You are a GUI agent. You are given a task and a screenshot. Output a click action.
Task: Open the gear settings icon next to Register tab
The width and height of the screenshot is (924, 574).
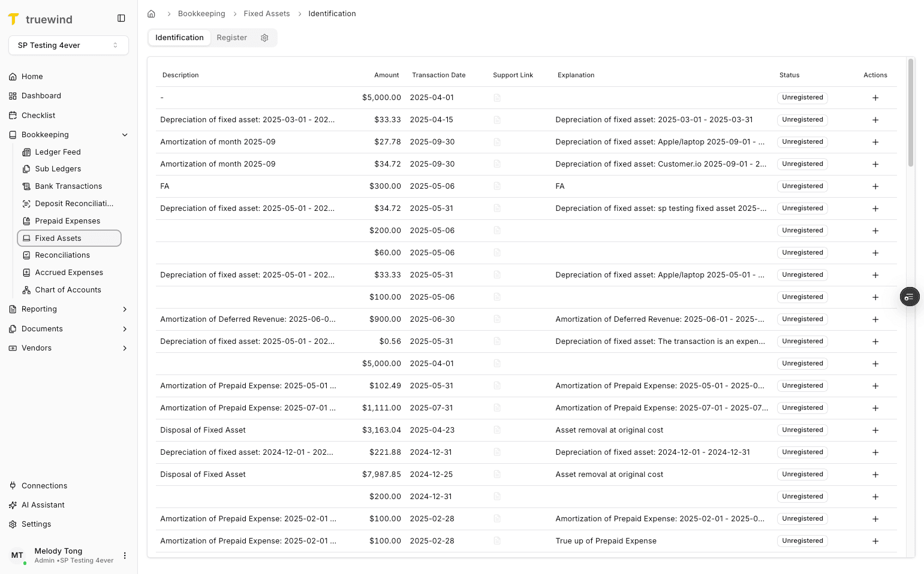(x=264, y=37)
